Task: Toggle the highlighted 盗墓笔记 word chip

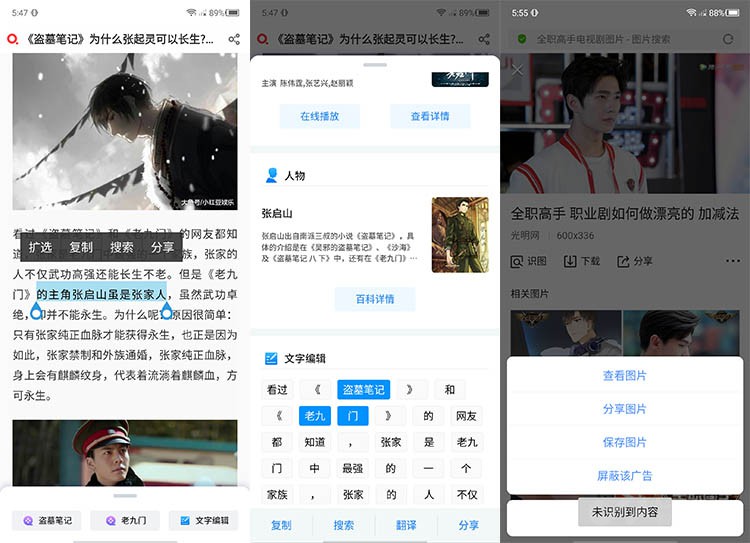Action: tap(364, 389)
